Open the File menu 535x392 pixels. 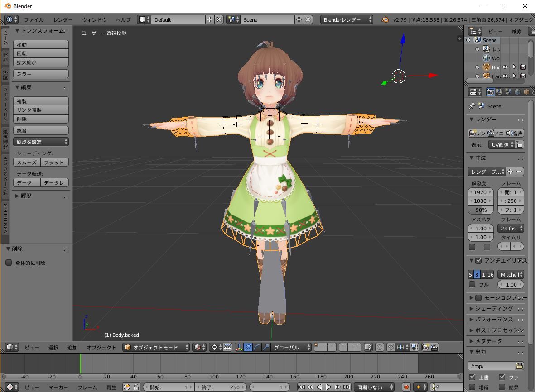point(34,19)
